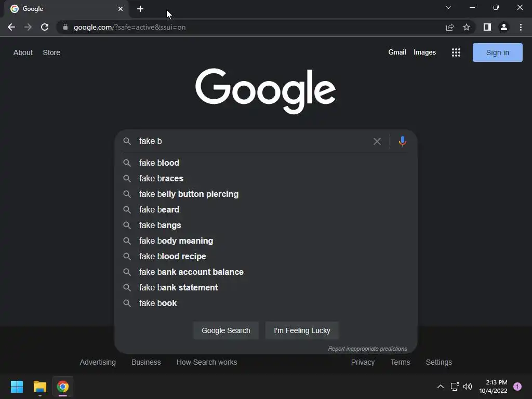The height and width of the screenshot is (399, 532).
Task: Click the lock site info icon
Action: click(x=65, y=27)
